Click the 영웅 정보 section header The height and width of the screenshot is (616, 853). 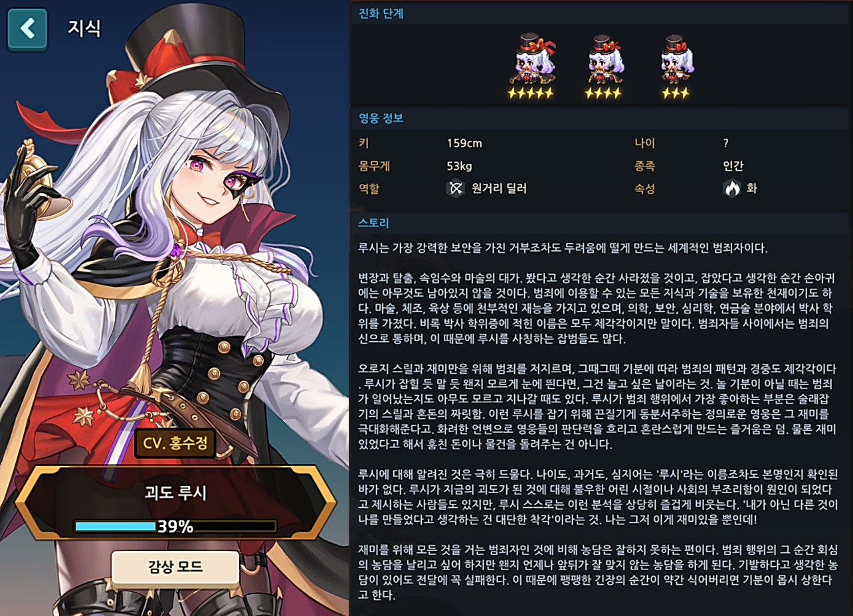pyautogui.click(x=381, y=119)
